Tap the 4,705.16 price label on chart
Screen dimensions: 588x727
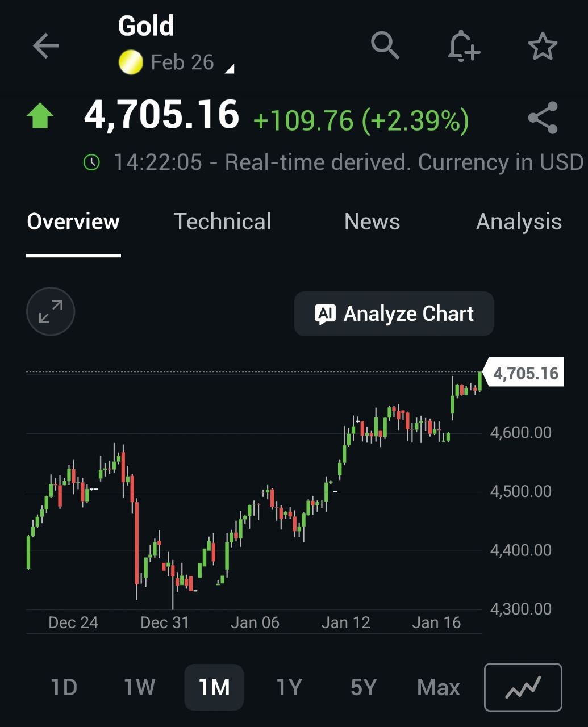[525, 373]
